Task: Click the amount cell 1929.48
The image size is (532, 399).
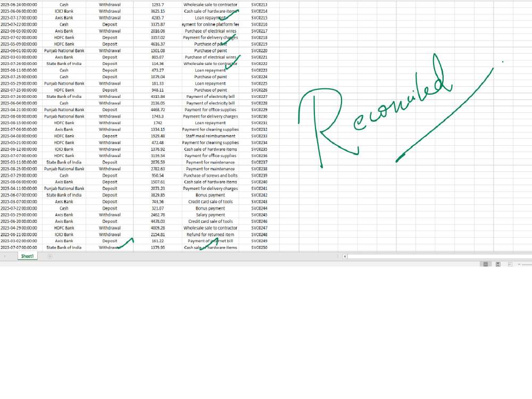Action: (158, 136)
